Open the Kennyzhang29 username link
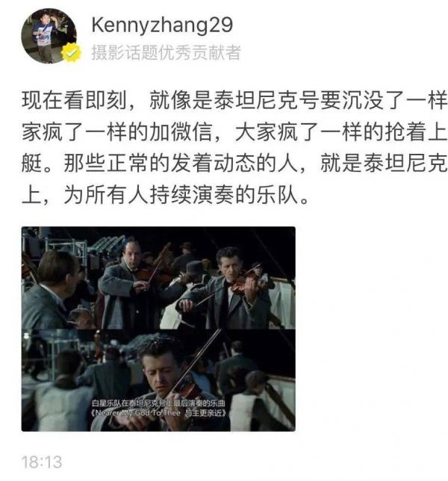This screenshot has height=481, width=448. (x=162, y=25)
